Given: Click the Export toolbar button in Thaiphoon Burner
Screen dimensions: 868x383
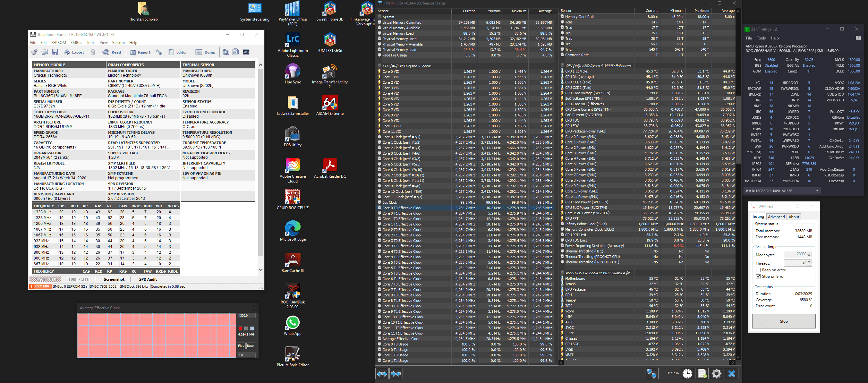Looking at the screenshot, I should (74, 52).
